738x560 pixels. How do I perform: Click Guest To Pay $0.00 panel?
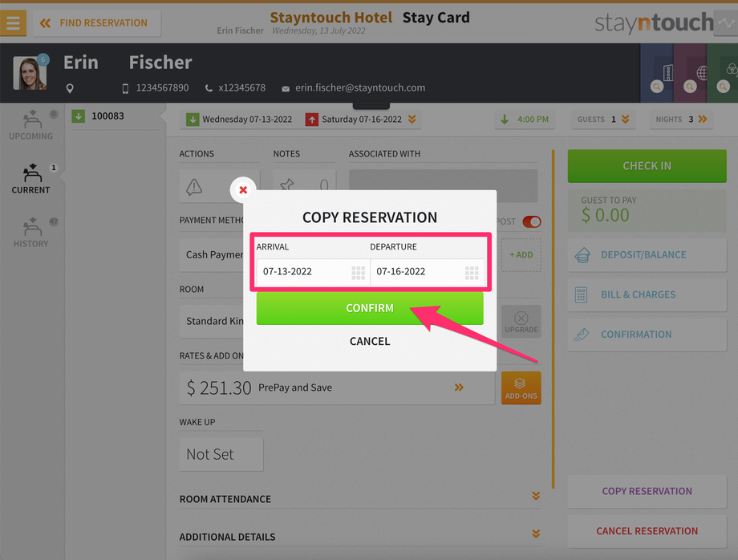[x=647, y=210]
